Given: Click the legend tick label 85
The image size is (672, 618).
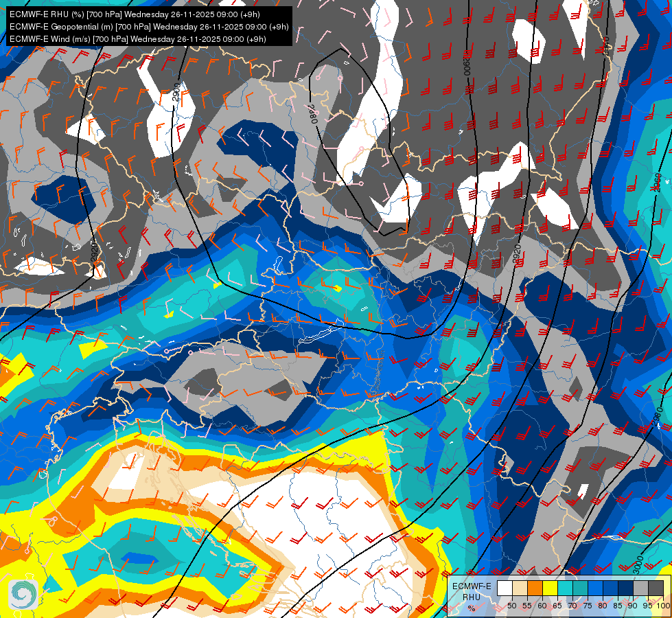Looking at the screenshot, I should pyautogui.click(x=618, y=606).
